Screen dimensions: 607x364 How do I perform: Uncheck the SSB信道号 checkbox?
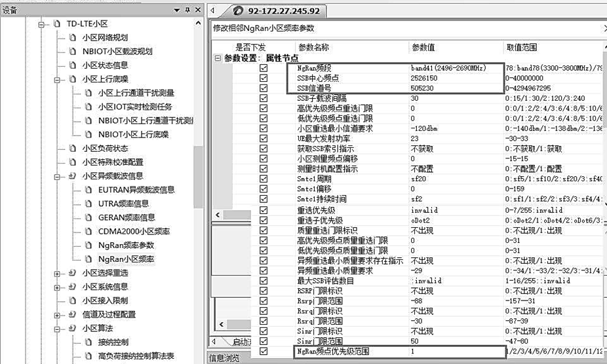[264, 88]
